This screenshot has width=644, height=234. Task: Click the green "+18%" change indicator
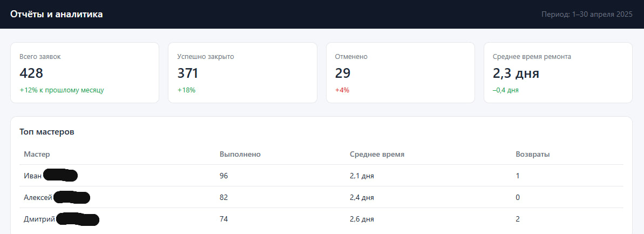[x=186, y=90]
